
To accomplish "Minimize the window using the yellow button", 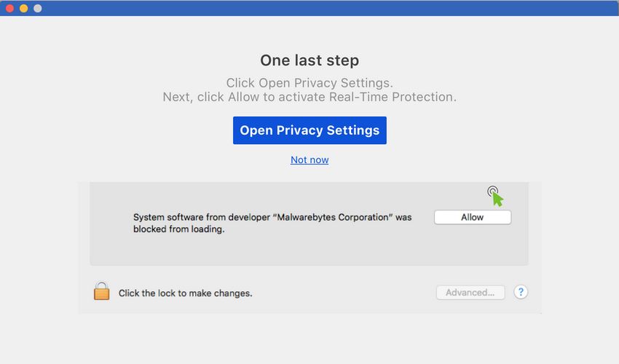I will click(24, 8).
